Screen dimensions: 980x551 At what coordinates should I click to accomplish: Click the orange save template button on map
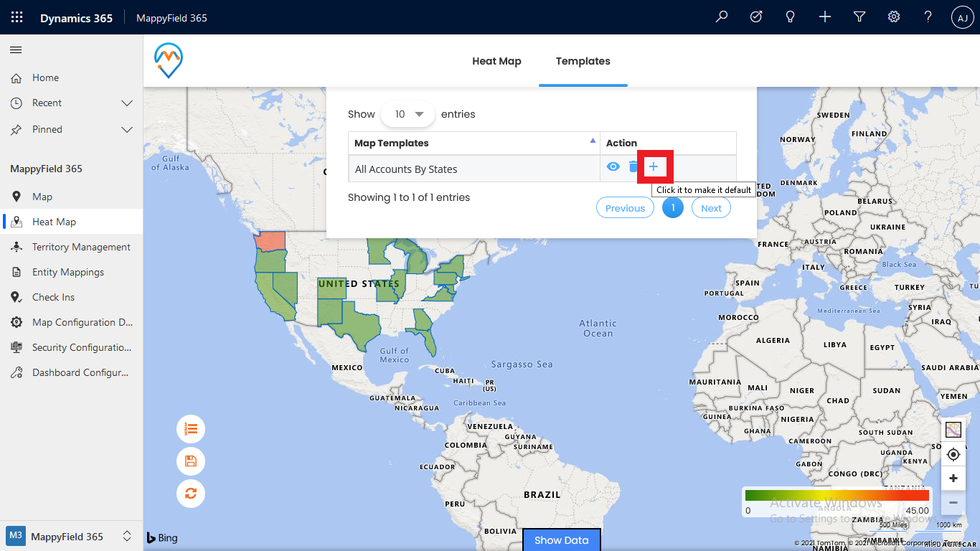click(191, 461)
